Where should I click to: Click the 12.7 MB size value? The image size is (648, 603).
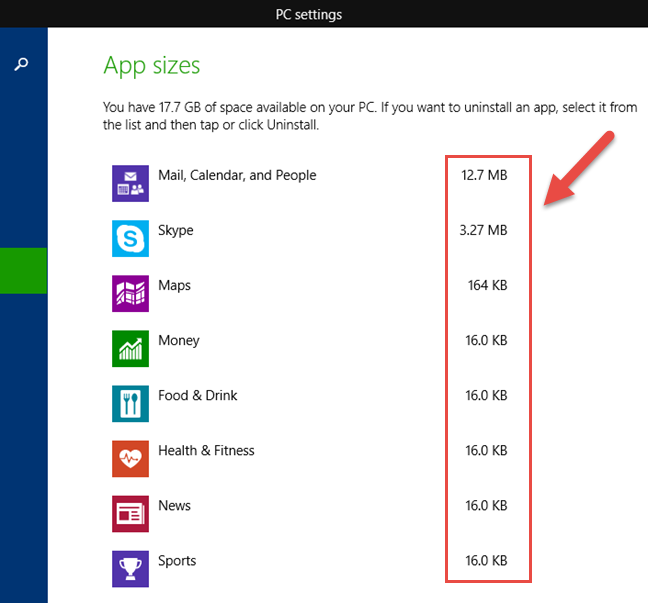pos(484,175)
